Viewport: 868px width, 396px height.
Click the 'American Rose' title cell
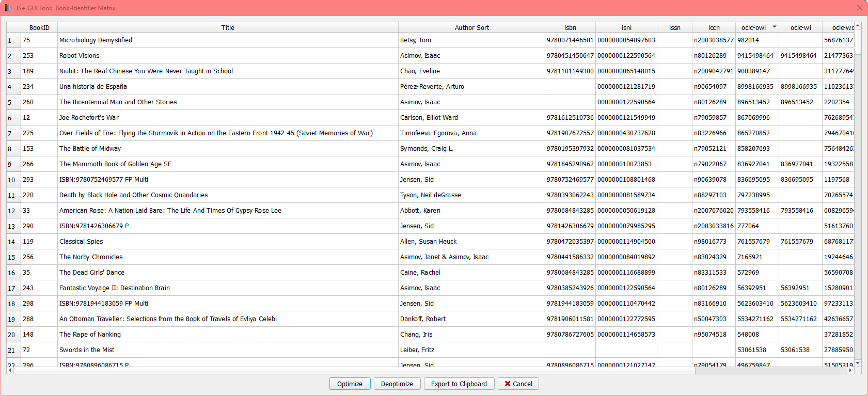[228, 211]
